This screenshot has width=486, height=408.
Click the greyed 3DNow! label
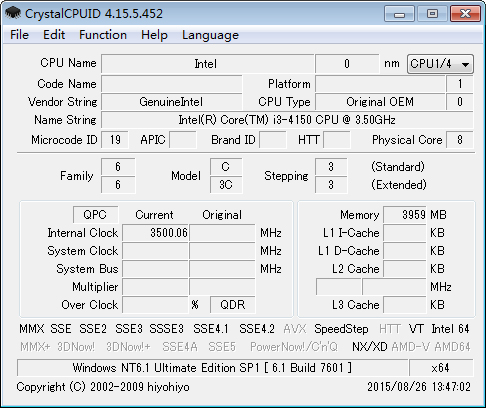tap(76, 347)
